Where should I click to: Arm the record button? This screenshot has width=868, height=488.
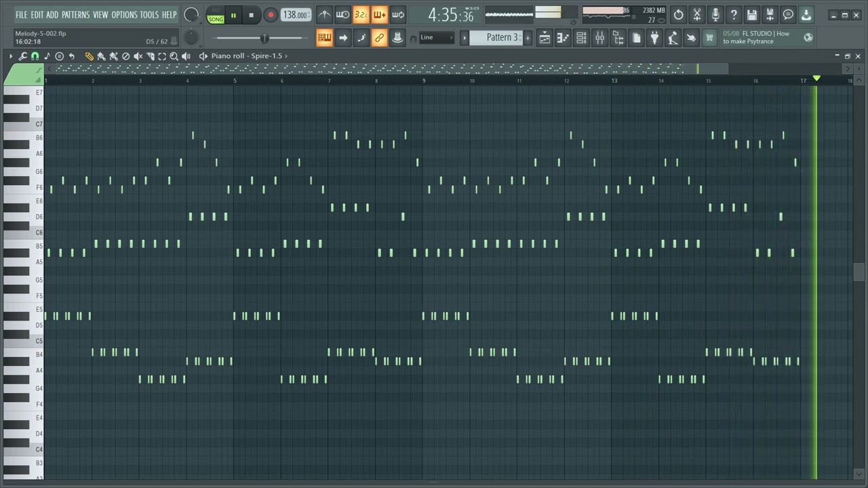[270, 15]
